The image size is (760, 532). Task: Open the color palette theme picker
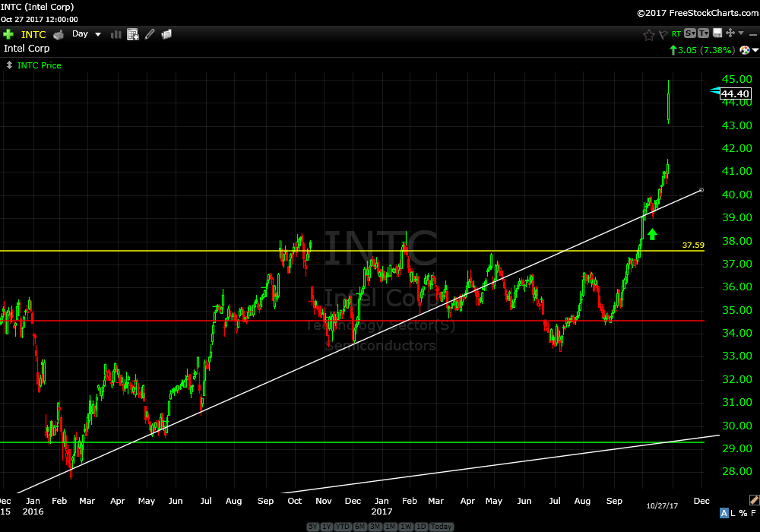pyautogui.click(x=743, y=50)
